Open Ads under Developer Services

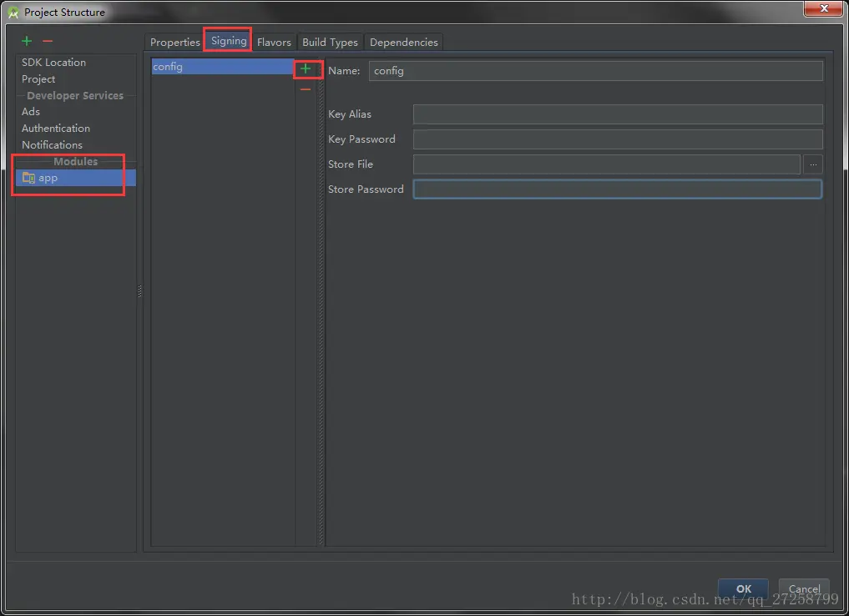(x=31, y=112)
